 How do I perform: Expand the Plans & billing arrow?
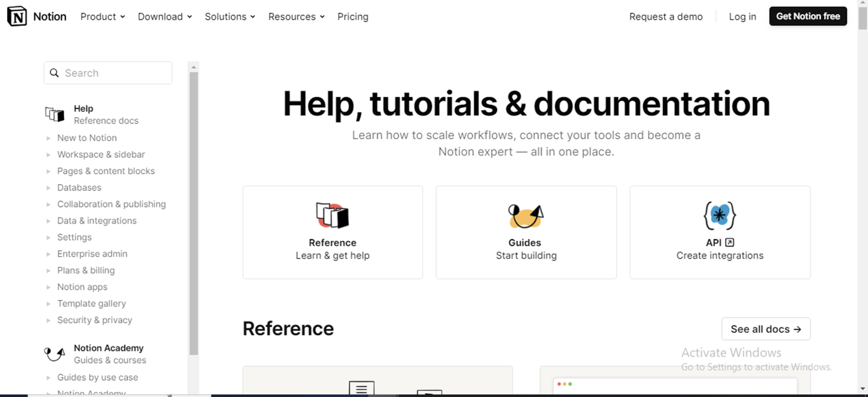pos(48,270)
